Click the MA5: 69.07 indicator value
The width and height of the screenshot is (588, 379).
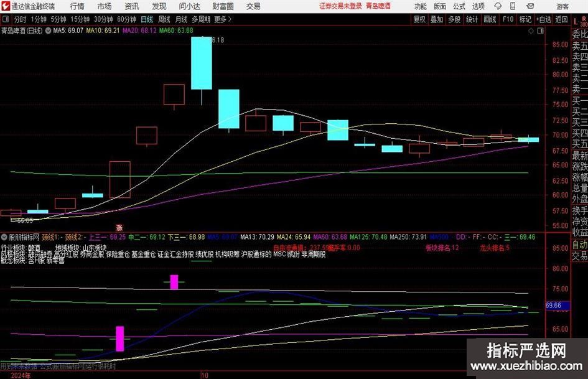[68, 30]
